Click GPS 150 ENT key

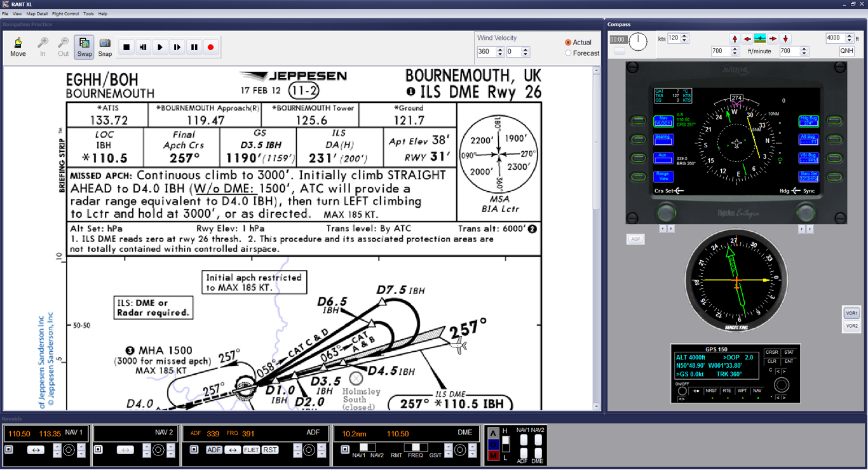pyautogui.click(x=789, y=361)
